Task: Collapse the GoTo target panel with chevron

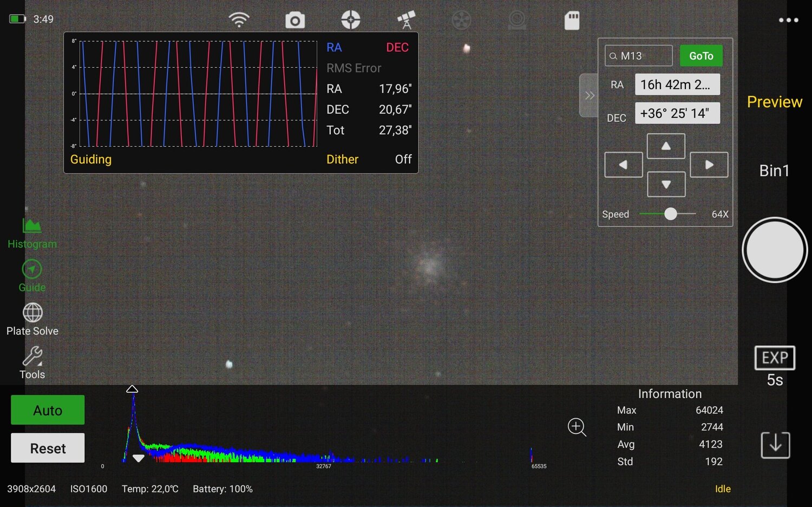Action: point(590,95)
